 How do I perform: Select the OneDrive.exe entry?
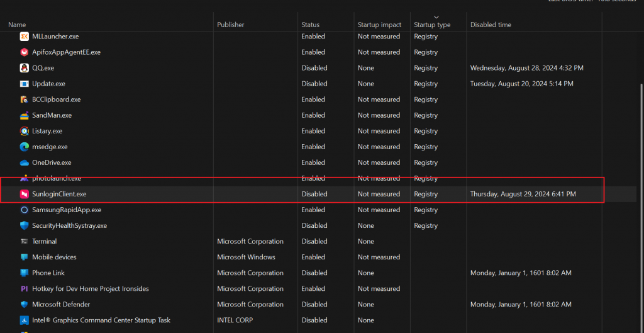(52, 163)
